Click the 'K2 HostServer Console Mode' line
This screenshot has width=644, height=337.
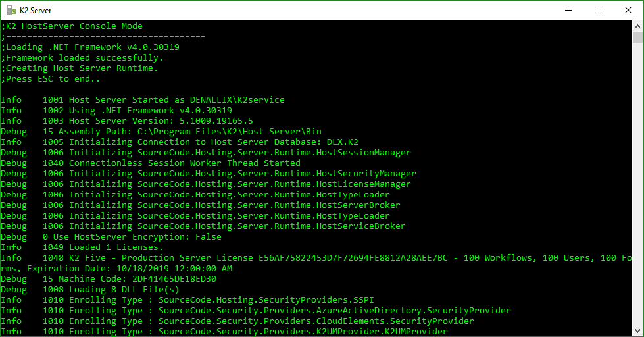click(x=72, y=26)
